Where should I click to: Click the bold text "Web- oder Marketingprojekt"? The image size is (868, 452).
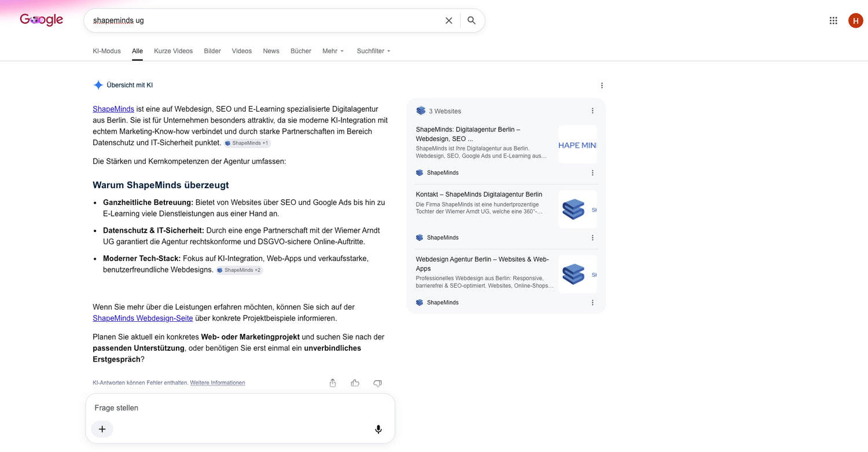[x=250, y=337]
